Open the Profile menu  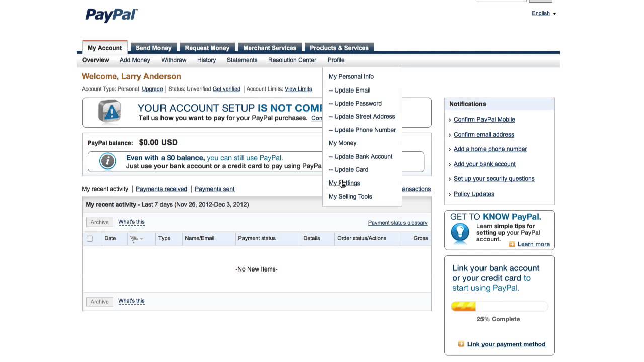(x=336, y=60)
